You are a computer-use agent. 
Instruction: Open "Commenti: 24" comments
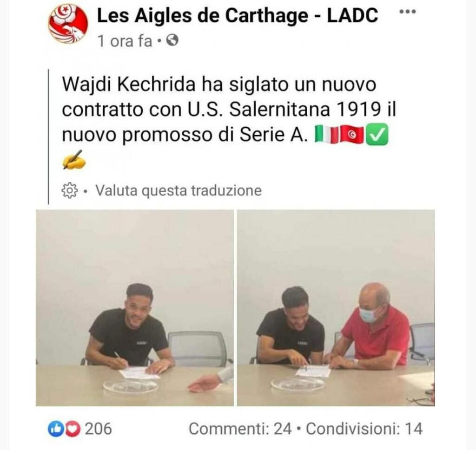[x=240, y=429]
